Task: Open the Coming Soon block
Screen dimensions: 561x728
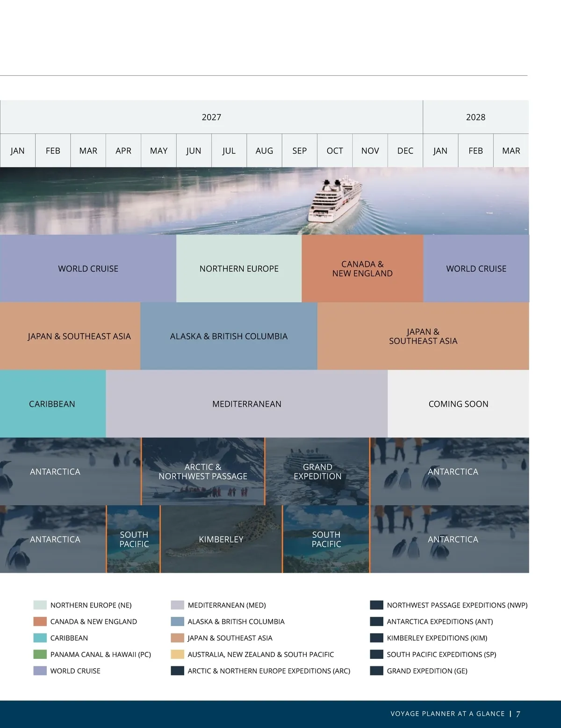Action: (x=458, y=404)
